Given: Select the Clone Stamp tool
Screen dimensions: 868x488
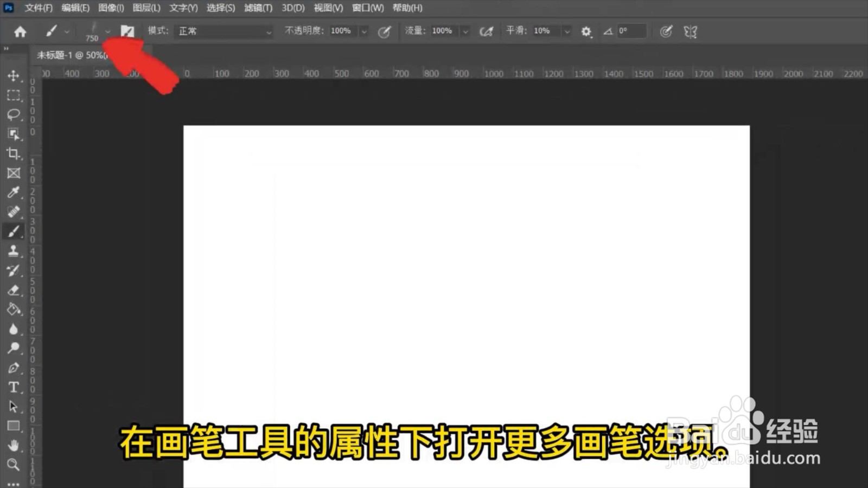Looking at the screenshot, I should coord(14,251).
